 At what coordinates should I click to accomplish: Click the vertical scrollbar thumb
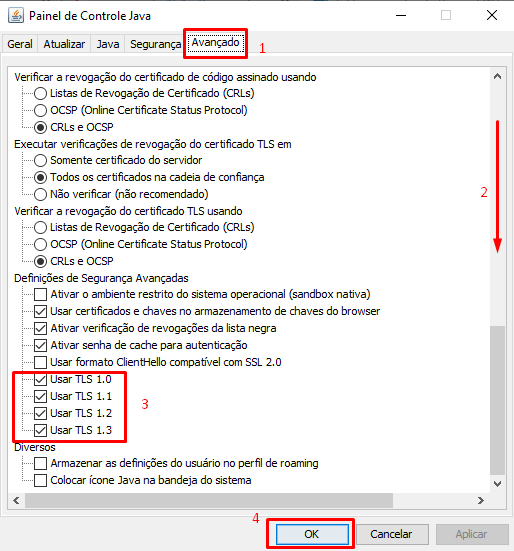pos(497,400)
